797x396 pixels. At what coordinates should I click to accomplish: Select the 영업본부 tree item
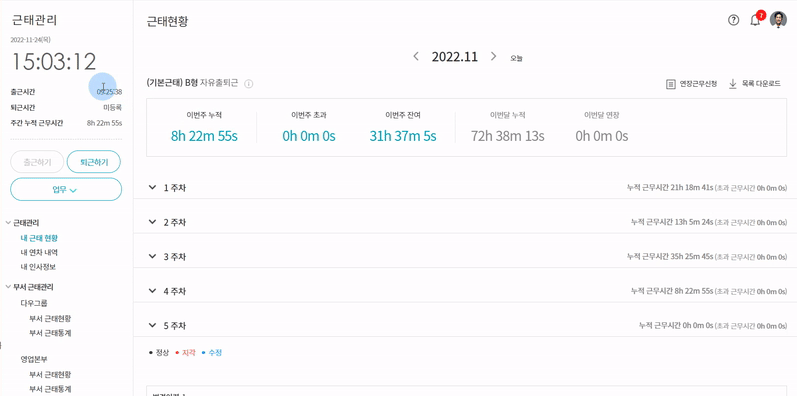[34, 359]
